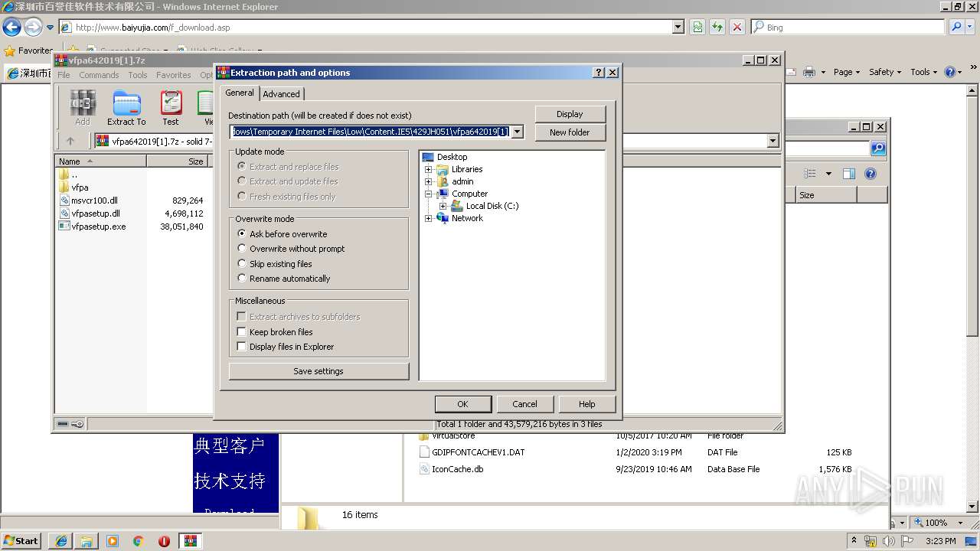Click the Bing search box

tap(848, 27)
